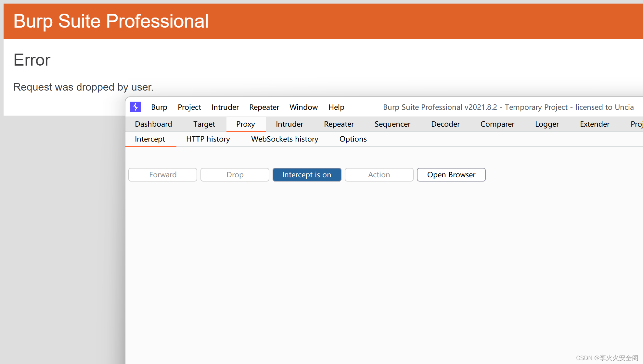This screenshot has height=364, width=643.
Task: Open the Repeater menu in menu bar
Action: (x=264, y=107)
